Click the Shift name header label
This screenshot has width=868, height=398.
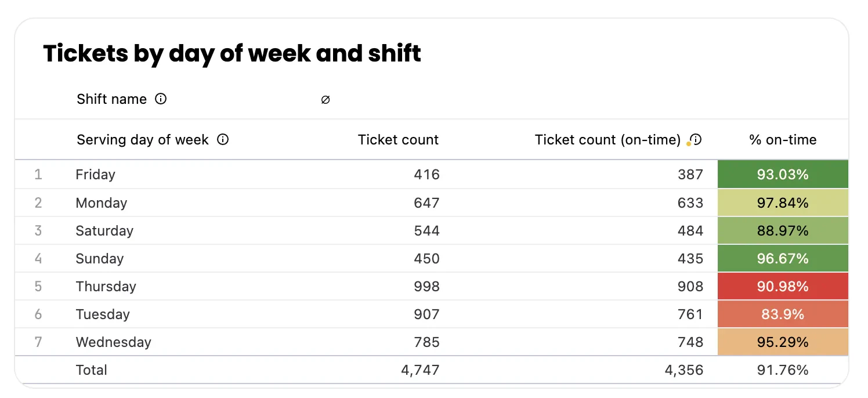click(x=111, y=99)
